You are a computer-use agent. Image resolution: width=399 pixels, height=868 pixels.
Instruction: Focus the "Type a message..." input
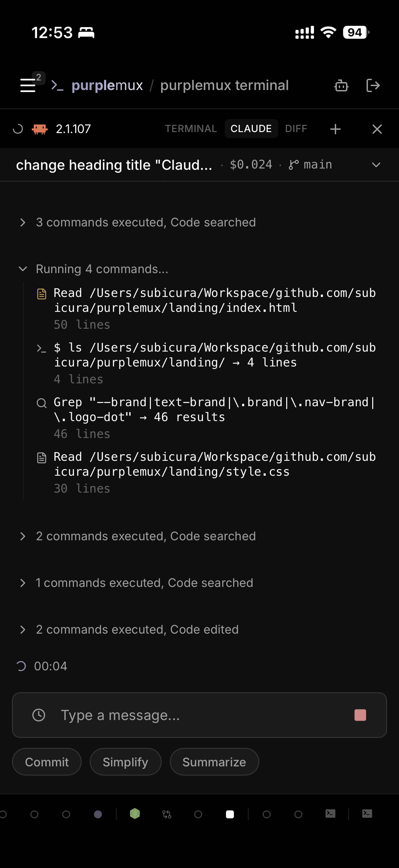(x=195, y=715)
